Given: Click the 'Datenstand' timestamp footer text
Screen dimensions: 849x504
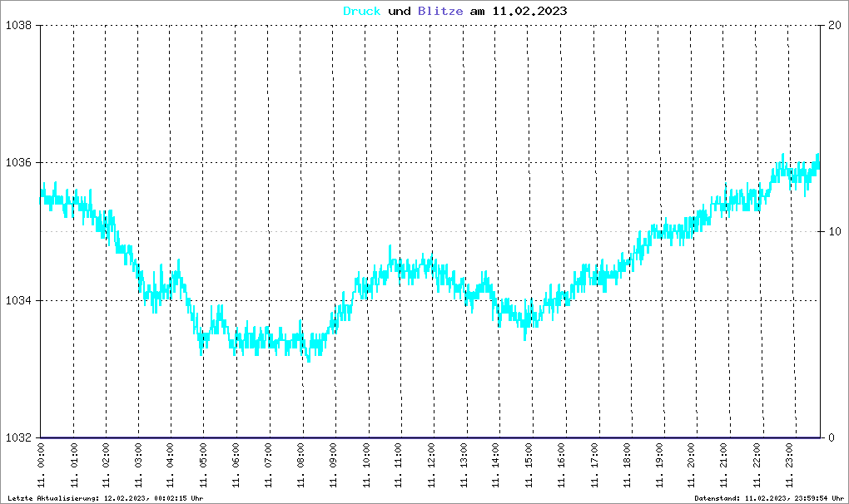Looking at the screenshot, I should (x=769, y=498).
